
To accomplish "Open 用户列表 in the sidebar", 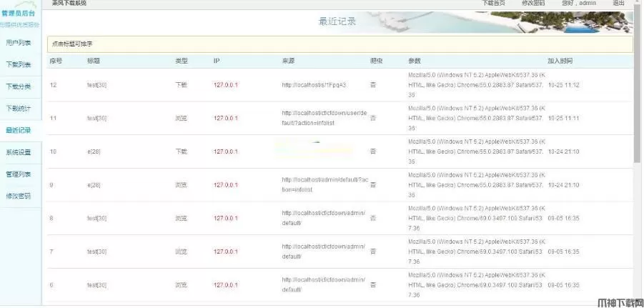I will (x=19, y=43).
